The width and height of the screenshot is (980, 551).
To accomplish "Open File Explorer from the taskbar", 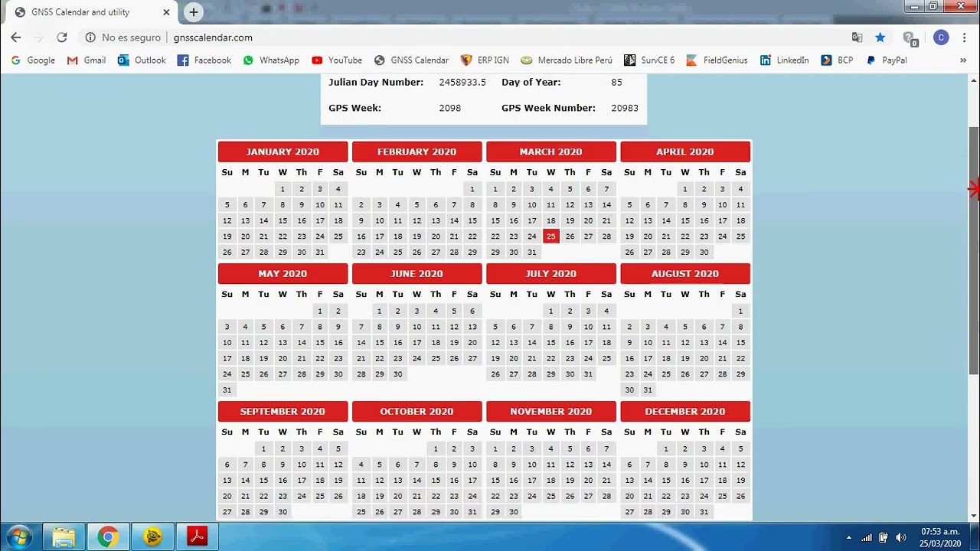I will (64, 537).
